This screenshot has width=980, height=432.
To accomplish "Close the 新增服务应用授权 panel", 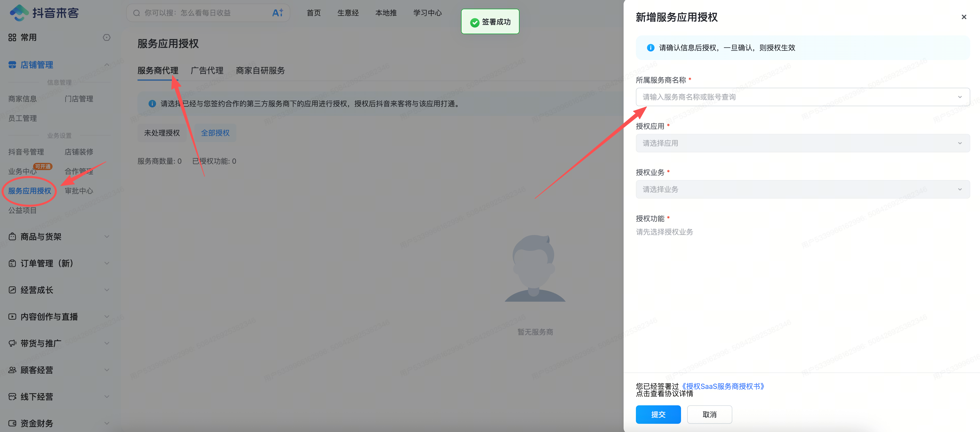I will click(964, 17).
